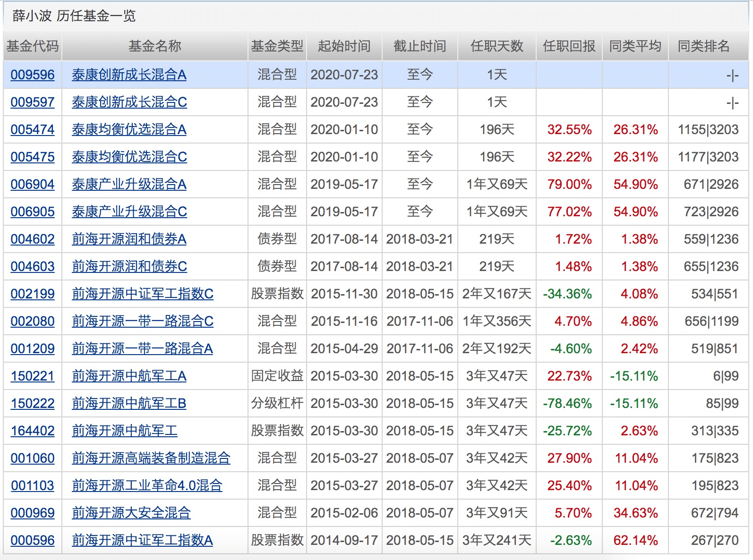753x560 pixels.
Task: Open fund code link 000596
Action: click(33, 540)
